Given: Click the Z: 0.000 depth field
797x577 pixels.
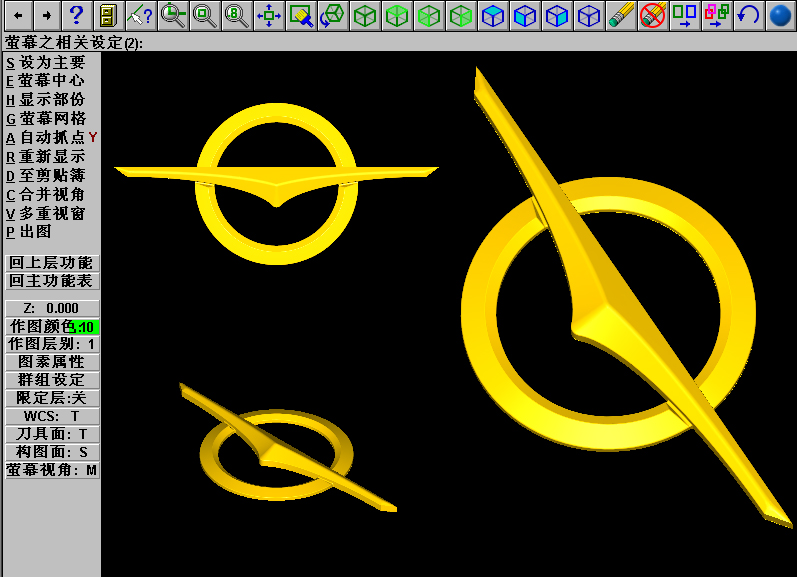Looking at the screenshot, I should (x=52, y=308).
